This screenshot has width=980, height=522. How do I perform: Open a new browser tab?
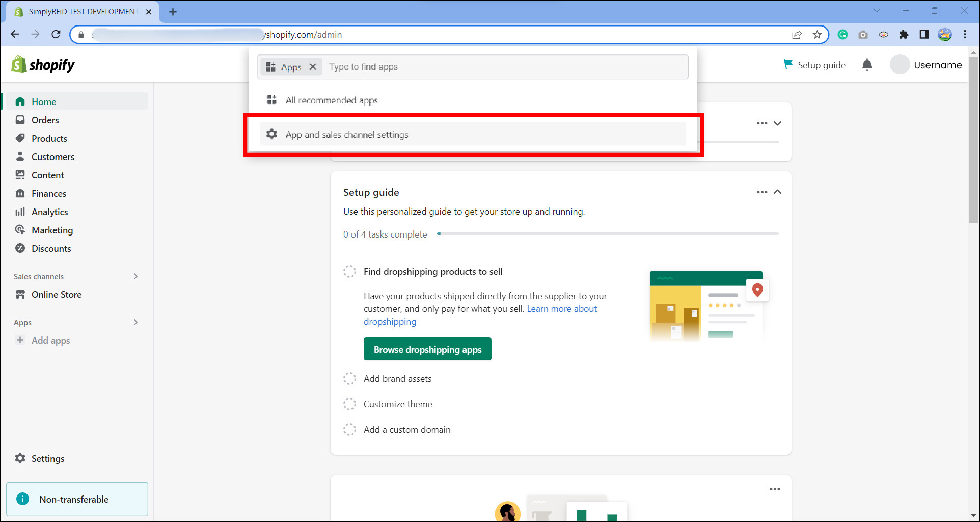tap(173, 12)
